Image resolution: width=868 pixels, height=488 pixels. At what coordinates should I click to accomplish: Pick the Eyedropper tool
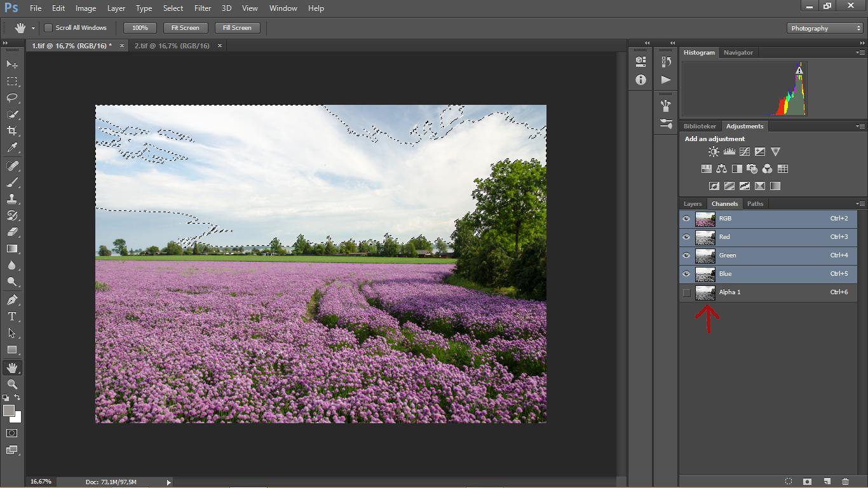(12, 147)
